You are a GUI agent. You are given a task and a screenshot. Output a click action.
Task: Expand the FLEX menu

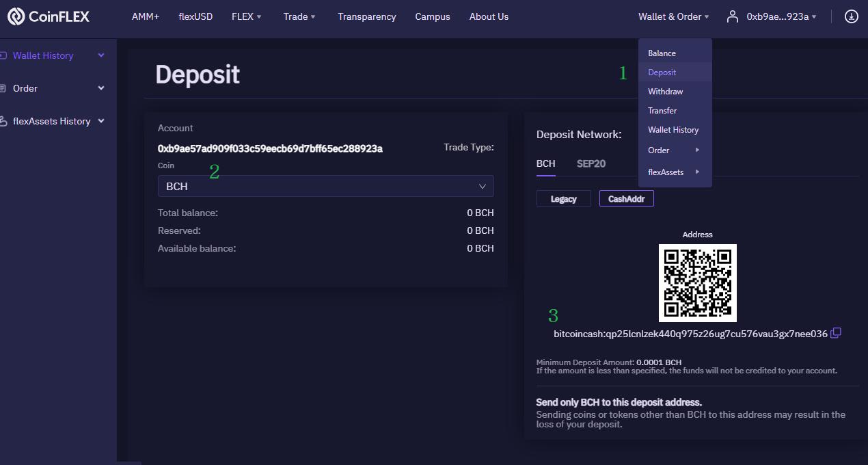click(247, 16)
